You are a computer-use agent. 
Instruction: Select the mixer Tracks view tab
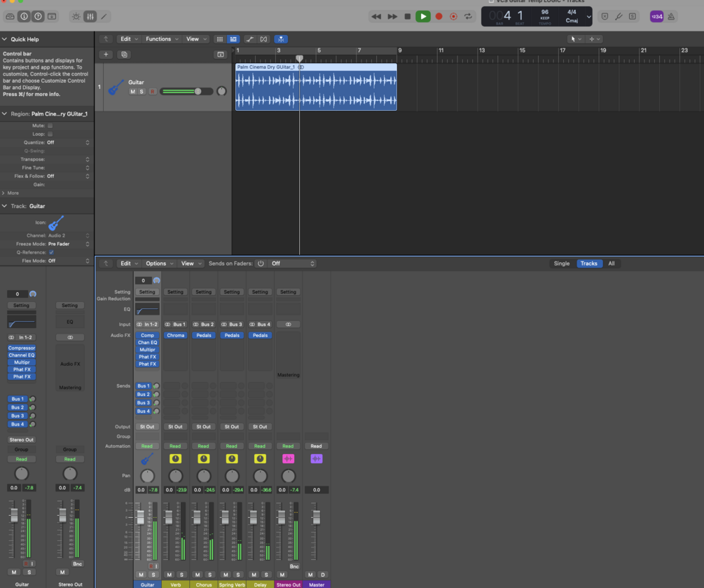(x=588, y=264)
